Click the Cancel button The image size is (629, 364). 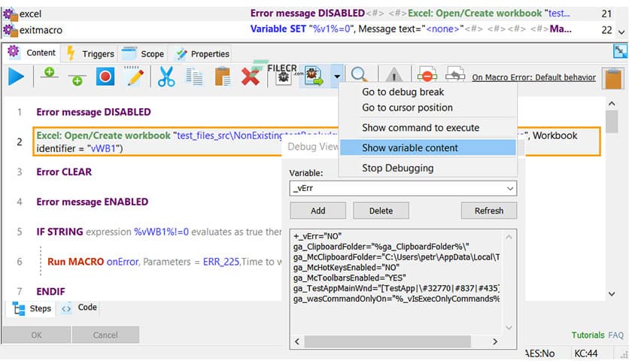pyautogui.click(x=105, y=335)
